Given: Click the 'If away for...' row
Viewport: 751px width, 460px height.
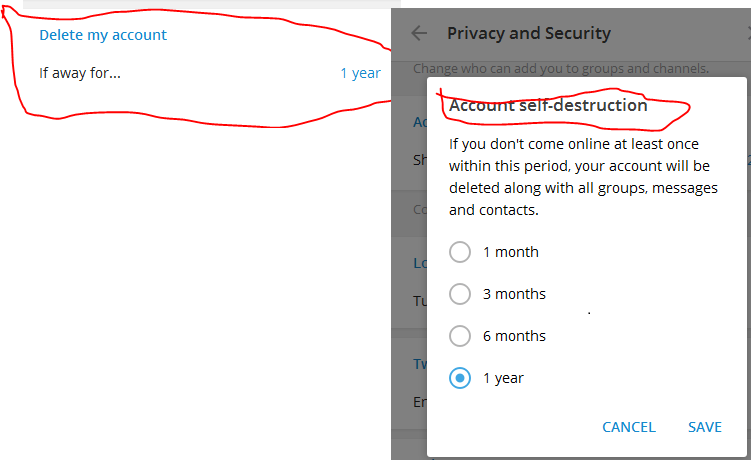Looking at the screenshot, I should pos(210,73).
